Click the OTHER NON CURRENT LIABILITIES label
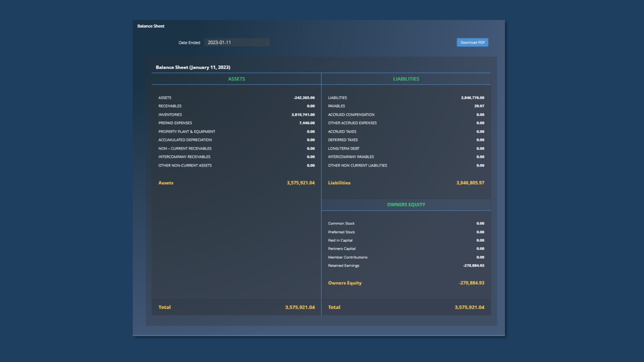This screenshot has width=644, height=362. (x=357, y=166)
